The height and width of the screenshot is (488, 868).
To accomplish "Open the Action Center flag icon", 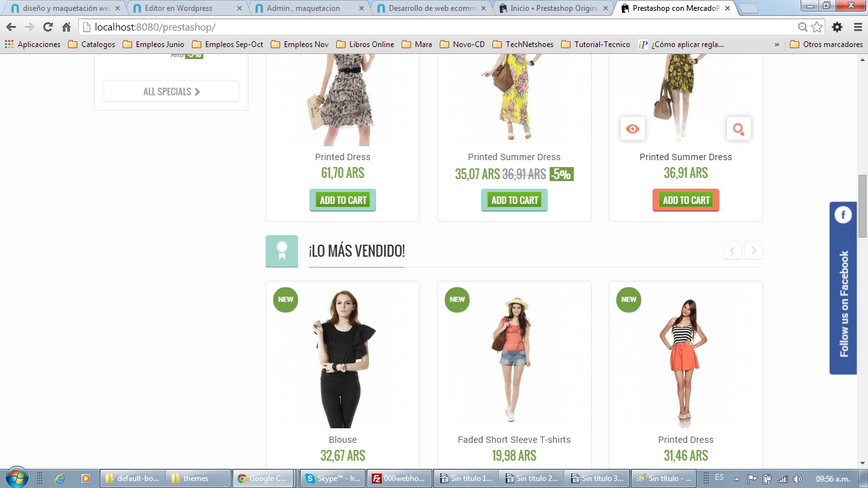I will coord(752,478).
